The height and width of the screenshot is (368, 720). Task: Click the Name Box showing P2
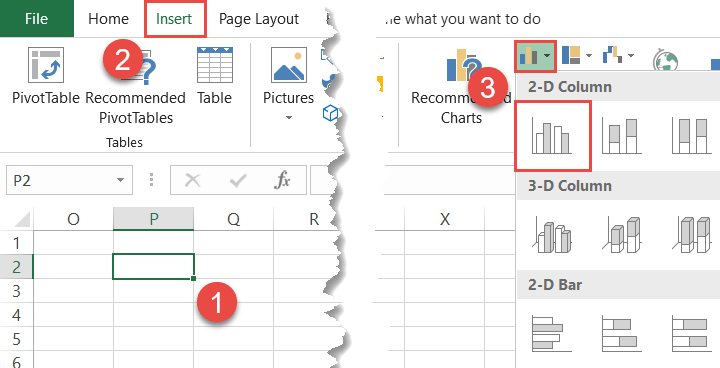(x=69, y=181)
